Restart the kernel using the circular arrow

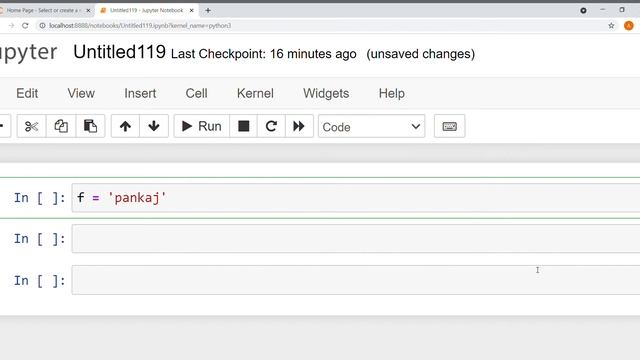coord(271,126)
